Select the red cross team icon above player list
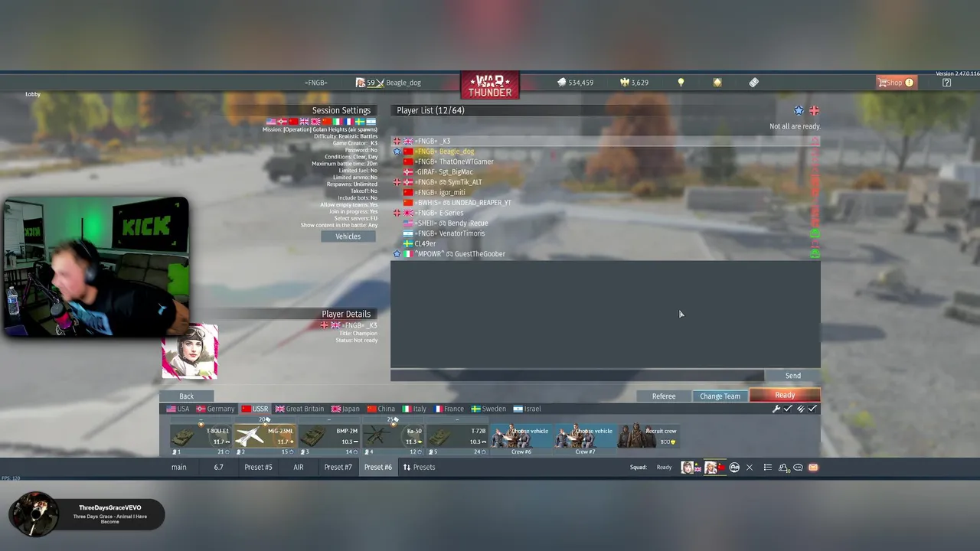This screenshot has width=980, height=551. (814, 111)
